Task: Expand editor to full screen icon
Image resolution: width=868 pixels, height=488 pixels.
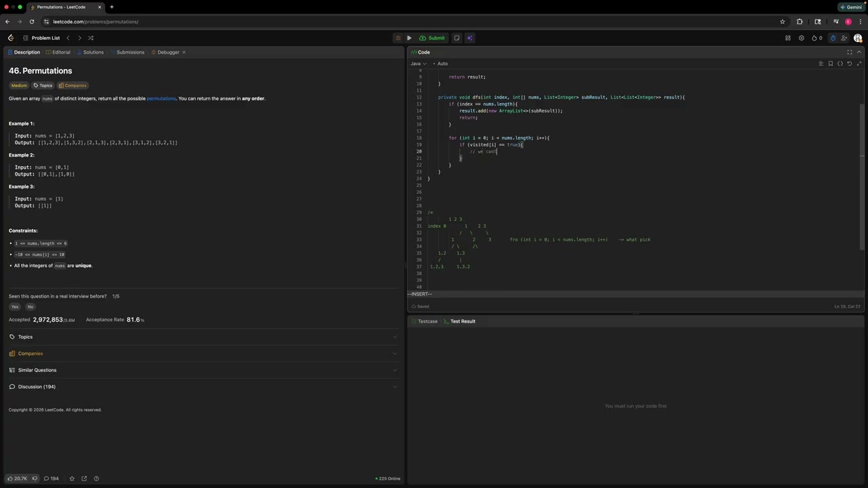Action: coord(859,64)
